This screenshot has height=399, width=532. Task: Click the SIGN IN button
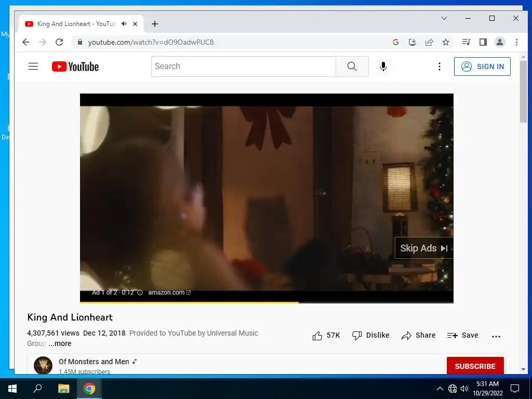482,66
